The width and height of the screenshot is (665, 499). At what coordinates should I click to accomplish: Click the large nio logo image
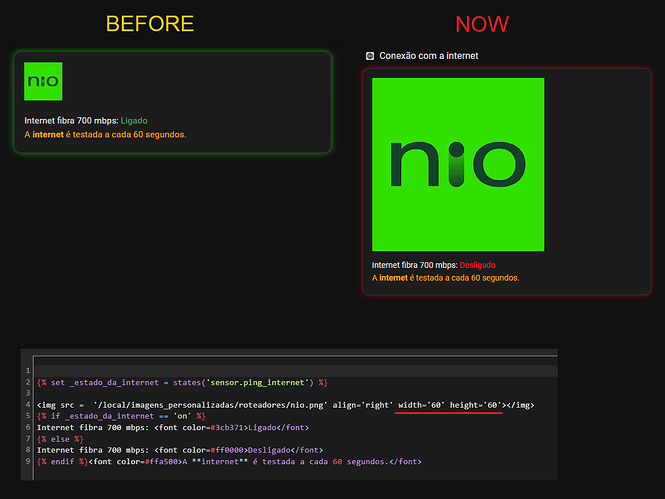[x=458, y=164]
